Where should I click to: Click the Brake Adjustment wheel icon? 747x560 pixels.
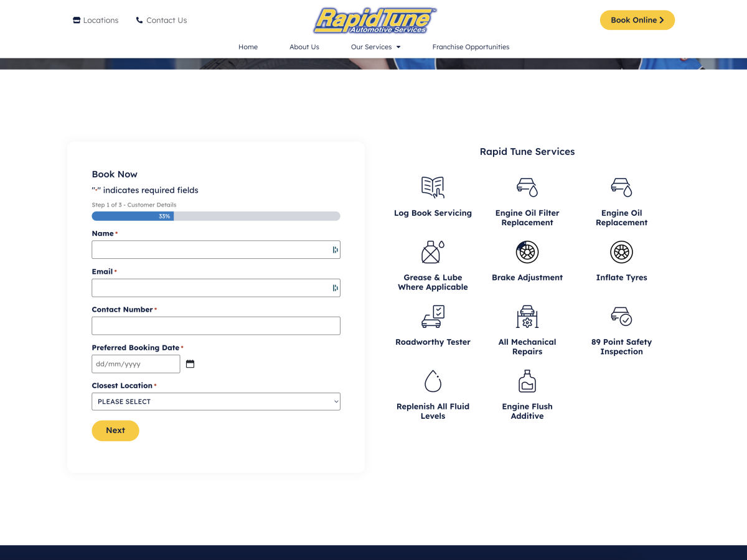coord(527,252)
